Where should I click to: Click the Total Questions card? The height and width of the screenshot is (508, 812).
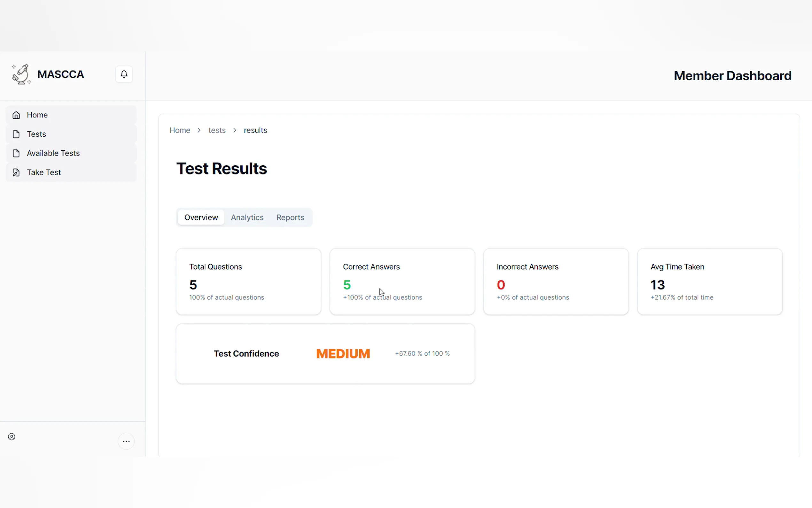coord(248,282)
